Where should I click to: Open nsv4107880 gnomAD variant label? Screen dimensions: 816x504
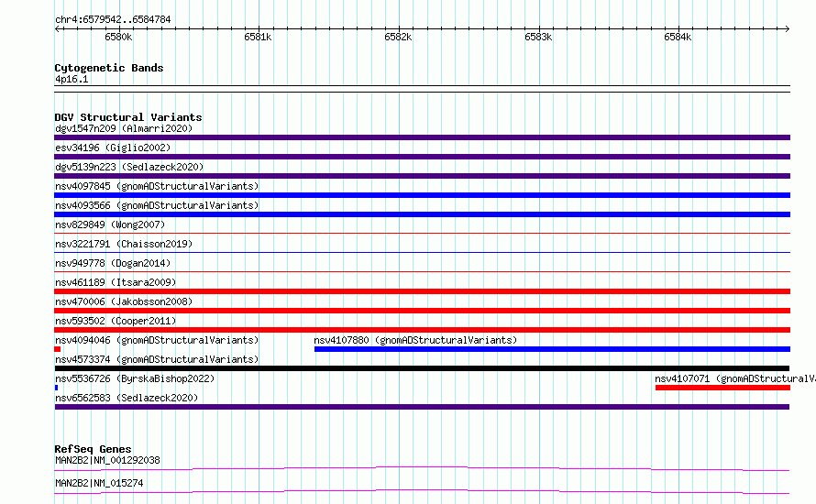(x=415, y=340)
